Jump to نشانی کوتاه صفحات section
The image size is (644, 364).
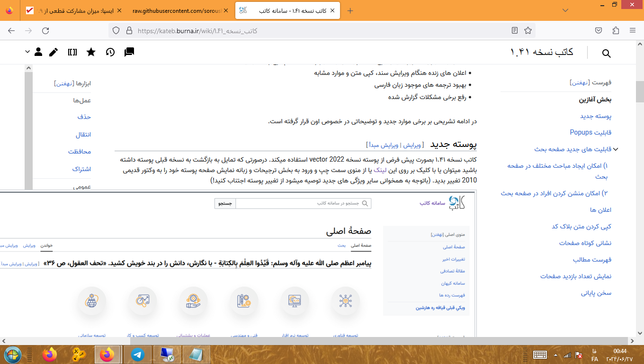[x=585, y=243]
